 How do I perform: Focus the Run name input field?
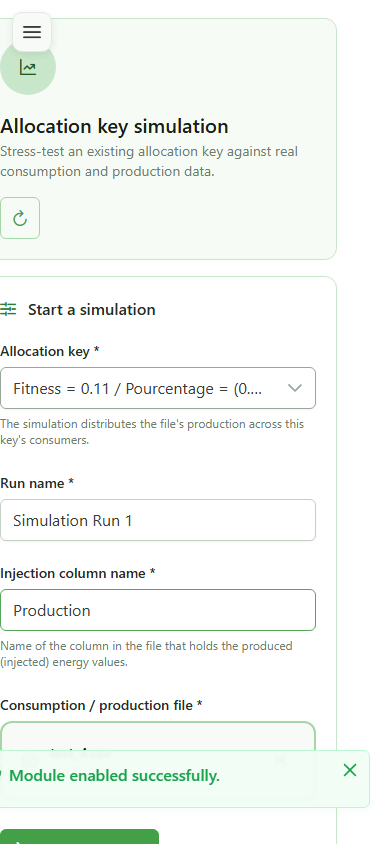(x=158, y=520)
